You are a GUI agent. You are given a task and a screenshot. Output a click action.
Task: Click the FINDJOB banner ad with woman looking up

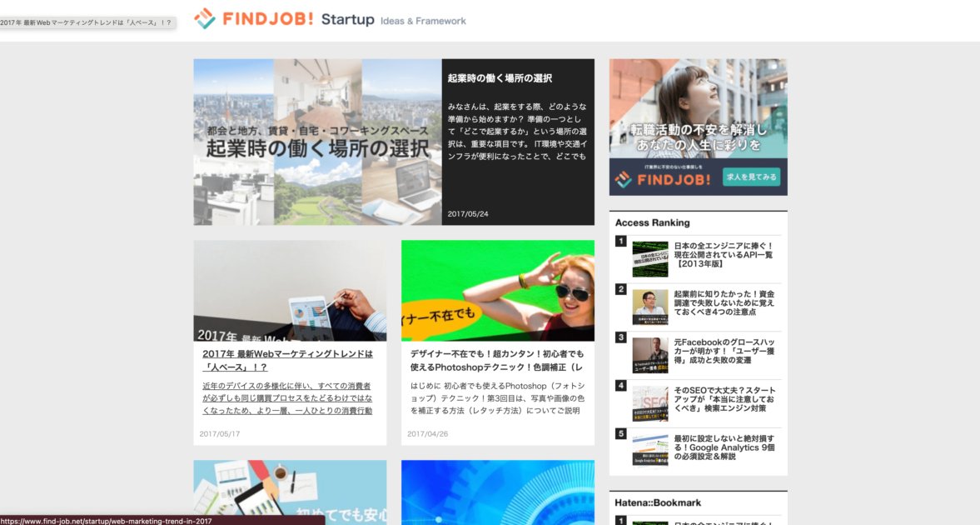click(698, 127)
